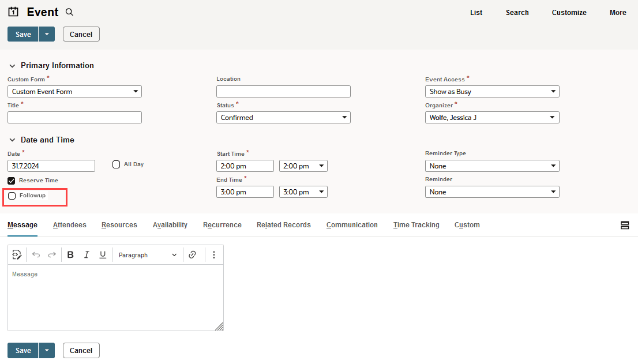
Task: Switch to the Time Tracking tab
Action: (416, 225)
